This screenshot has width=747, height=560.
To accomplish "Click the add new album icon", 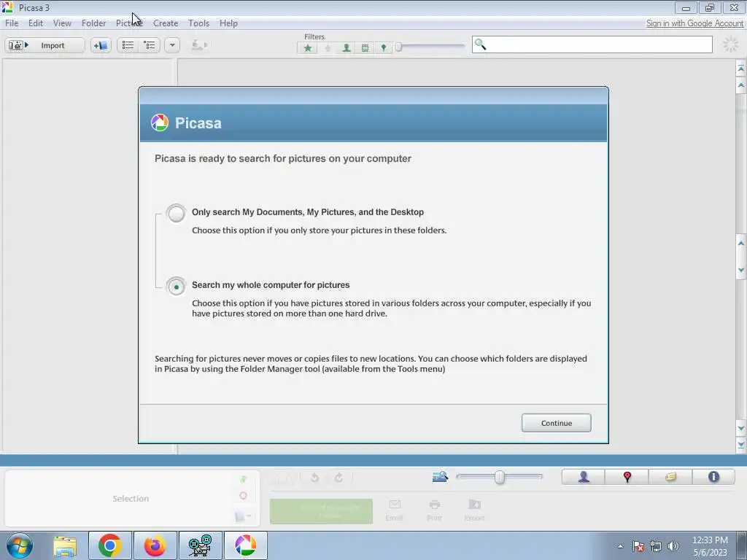I will click(101, 45).
